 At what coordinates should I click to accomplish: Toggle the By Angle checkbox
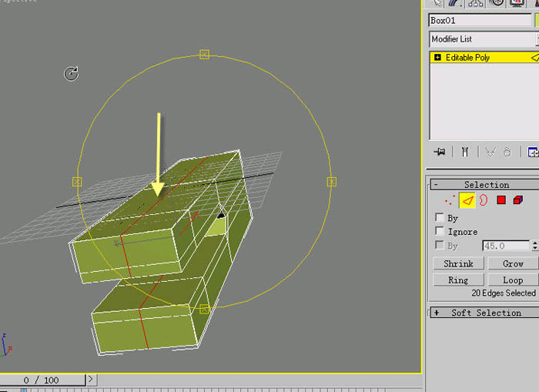tap(440, 245)
